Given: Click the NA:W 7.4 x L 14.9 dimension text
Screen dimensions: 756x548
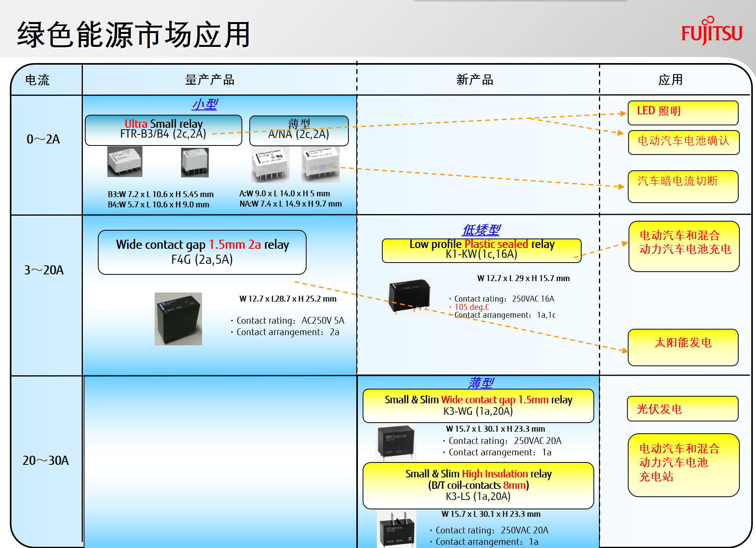Looking at the screenshot, I should click(290, 204).
